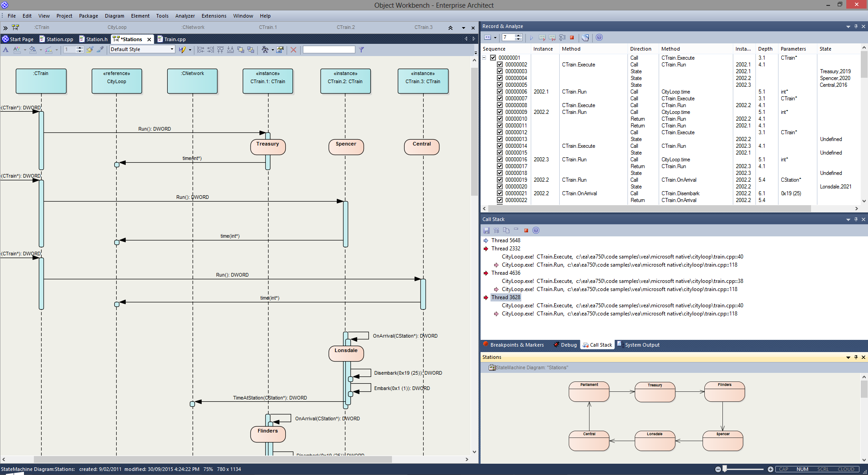Click the save icon in Call Stack toolbar

[x=487, y=230]
